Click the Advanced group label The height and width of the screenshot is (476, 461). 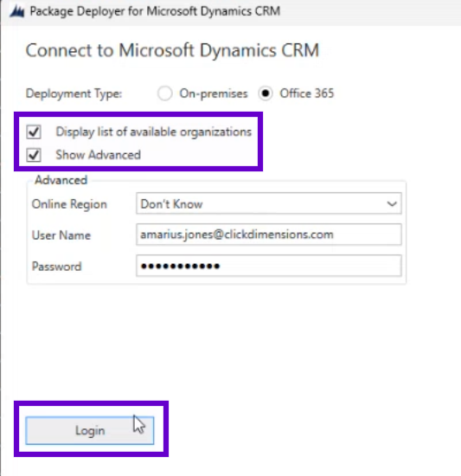pyautogui.click(x=61, y=180)
